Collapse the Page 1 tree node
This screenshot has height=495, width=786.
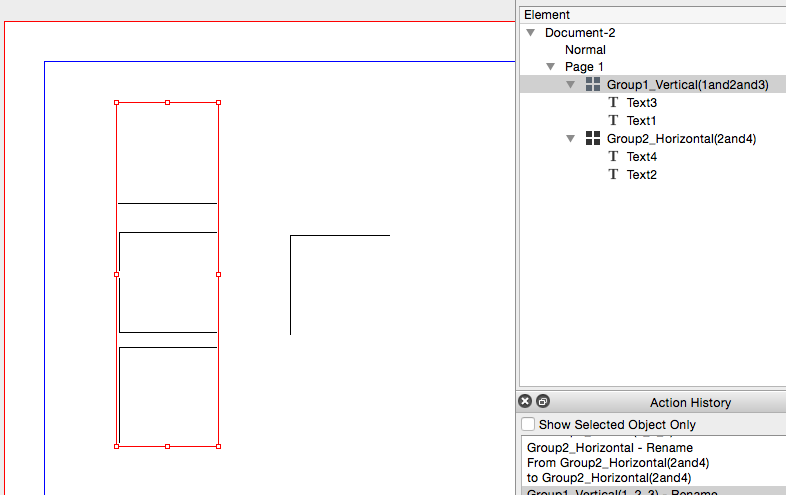[x=551, y=67]
